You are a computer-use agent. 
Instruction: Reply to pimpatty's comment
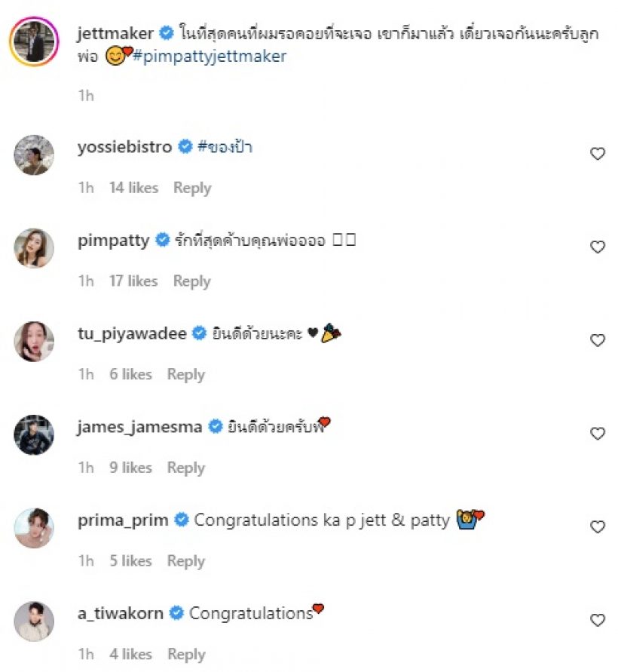pos(192,281)
